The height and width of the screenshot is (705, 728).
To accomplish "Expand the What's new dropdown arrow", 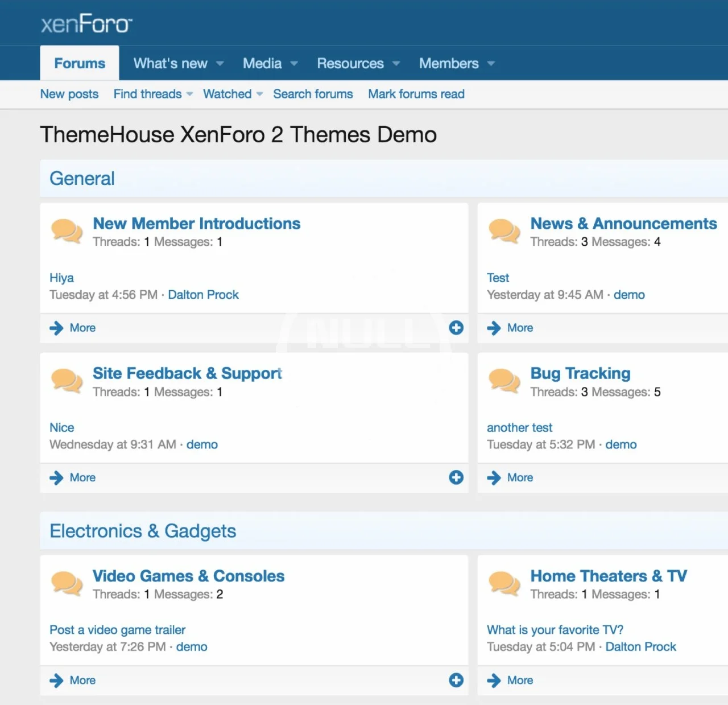I will 220,64.
